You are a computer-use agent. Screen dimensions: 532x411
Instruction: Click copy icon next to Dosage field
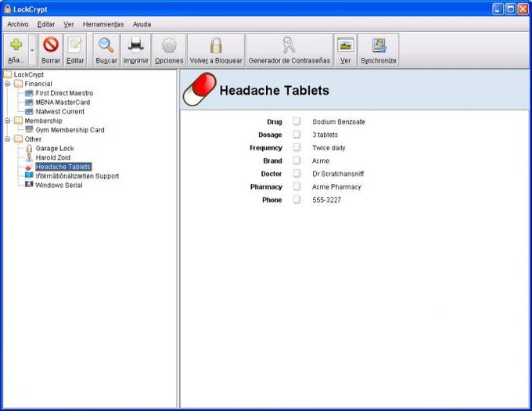tap(297, 134)
